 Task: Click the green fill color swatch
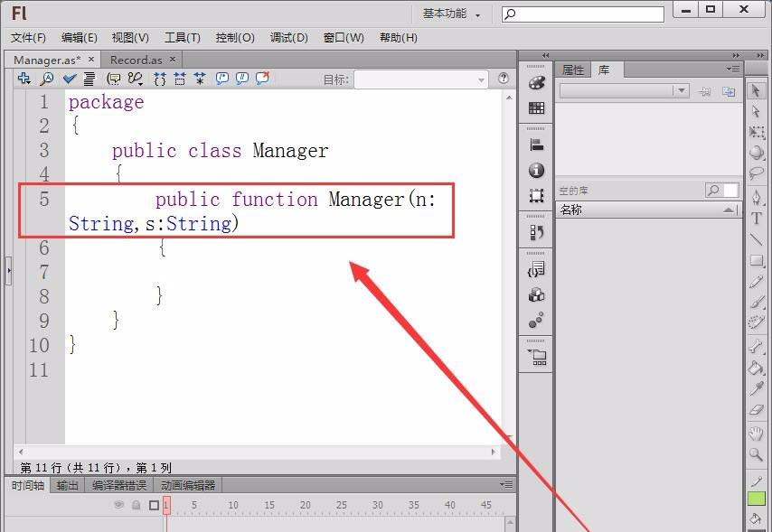click(x=757, y=499)
